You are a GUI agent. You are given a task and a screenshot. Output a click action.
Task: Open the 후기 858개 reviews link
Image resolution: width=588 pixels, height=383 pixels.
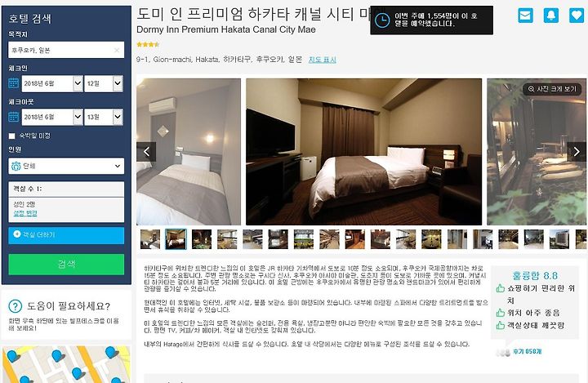[x=528, y=351]
